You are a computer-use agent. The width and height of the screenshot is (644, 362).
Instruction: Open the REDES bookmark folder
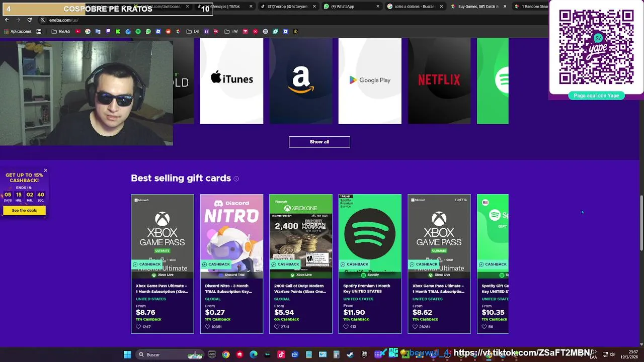coord(61,31)
